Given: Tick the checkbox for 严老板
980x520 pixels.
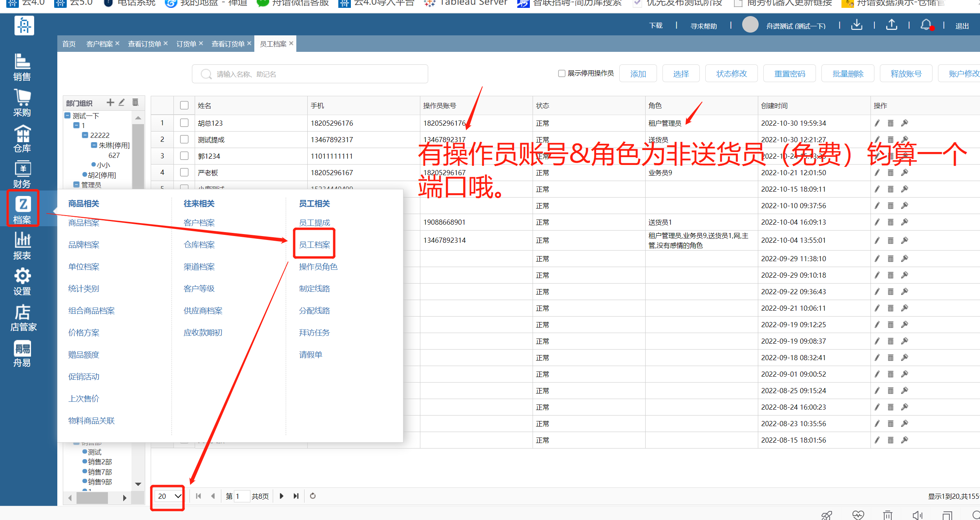Looking at the screenshot, I should click(x=184, y=172).
